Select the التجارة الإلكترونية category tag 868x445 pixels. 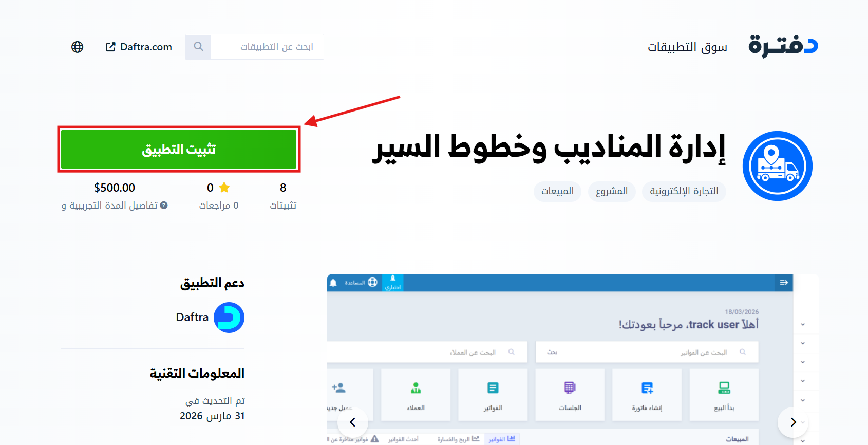tap(684, 191)
